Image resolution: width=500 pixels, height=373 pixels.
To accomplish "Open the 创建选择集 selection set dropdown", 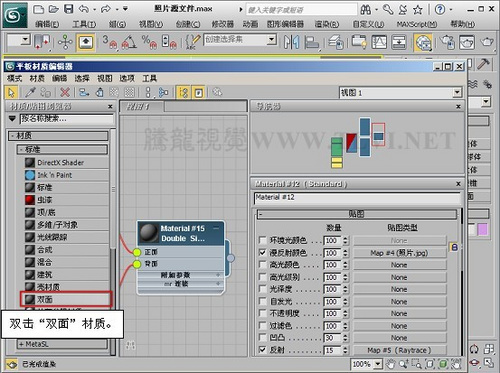I will [x=272, y=40].
